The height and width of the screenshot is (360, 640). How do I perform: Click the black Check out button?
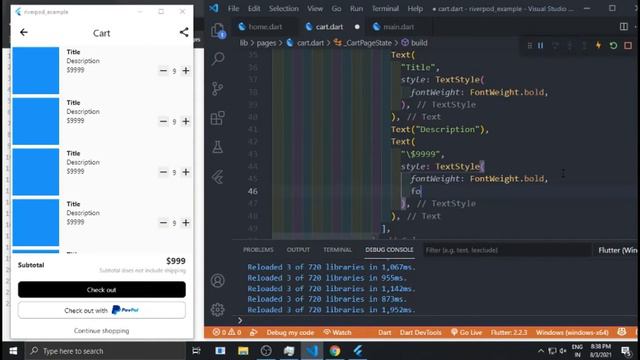click(102, 289)
